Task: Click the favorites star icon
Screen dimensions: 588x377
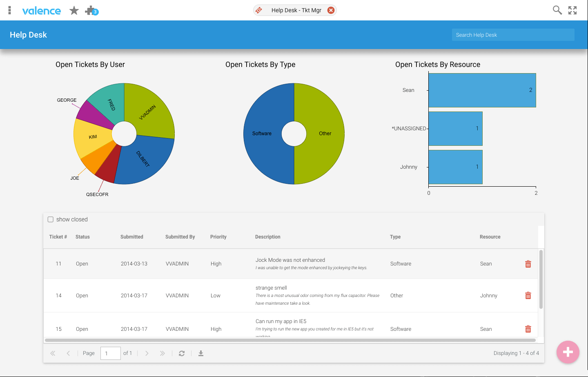Action: pyautogui.click(x=74, y=10)
